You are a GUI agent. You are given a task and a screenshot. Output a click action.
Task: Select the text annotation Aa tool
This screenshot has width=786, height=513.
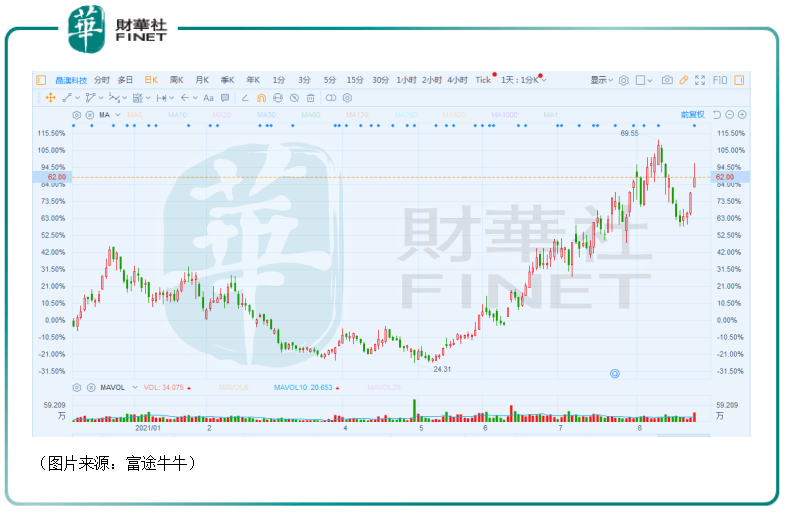coord(208,98)
